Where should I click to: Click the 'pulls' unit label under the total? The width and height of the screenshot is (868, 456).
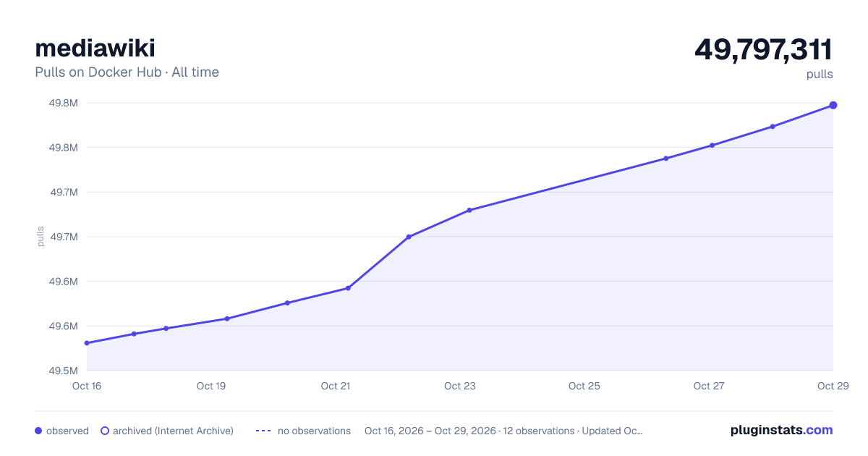tap(820, 74)
